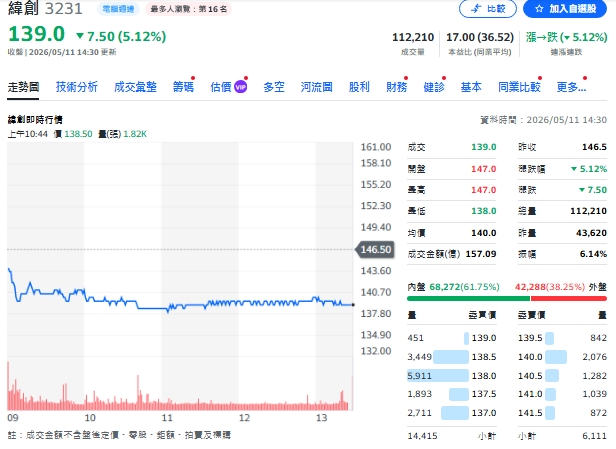Screen dimensions: 616x449
Task: Click the main price 139.0
Action: tap(36, 34)
